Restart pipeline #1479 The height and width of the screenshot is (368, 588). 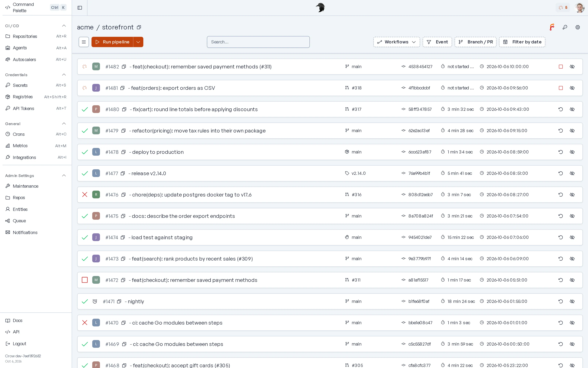(x=561, y=131)
